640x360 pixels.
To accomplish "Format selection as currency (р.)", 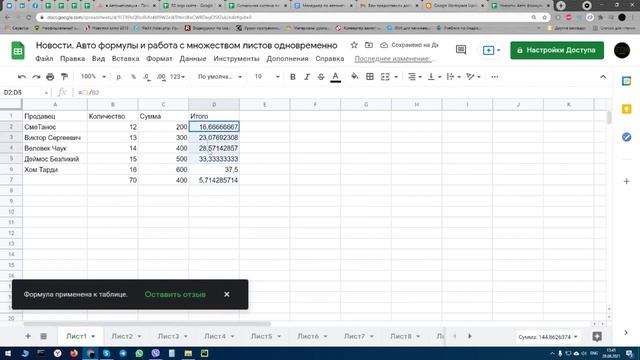I will click(x=119, y=77).
